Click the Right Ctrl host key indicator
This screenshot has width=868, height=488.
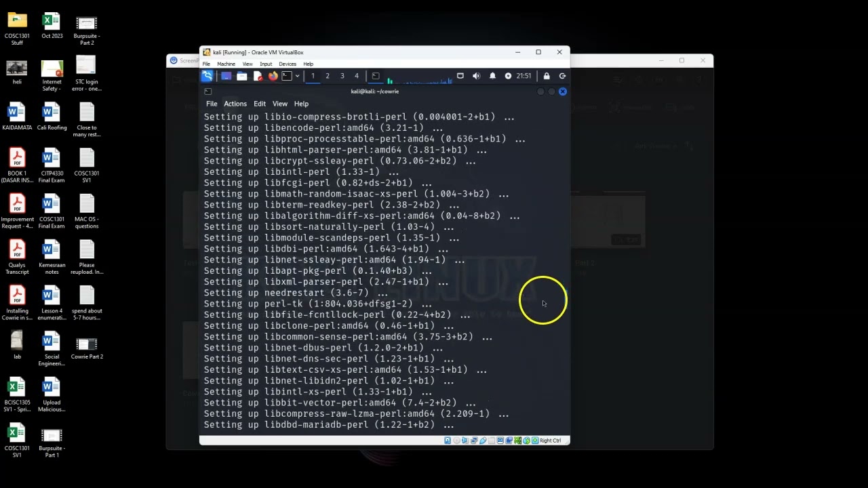pos(550,441)
